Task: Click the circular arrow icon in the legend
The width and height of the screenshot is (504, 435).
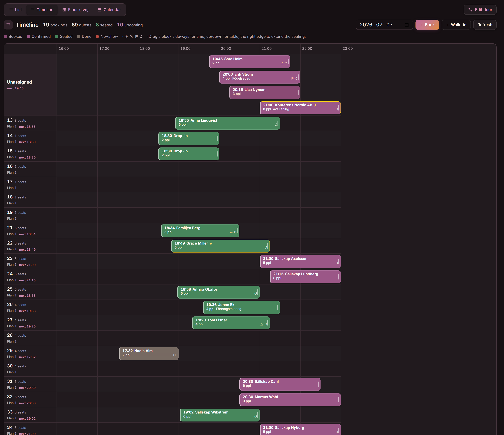Action: [x=141, y=36]
